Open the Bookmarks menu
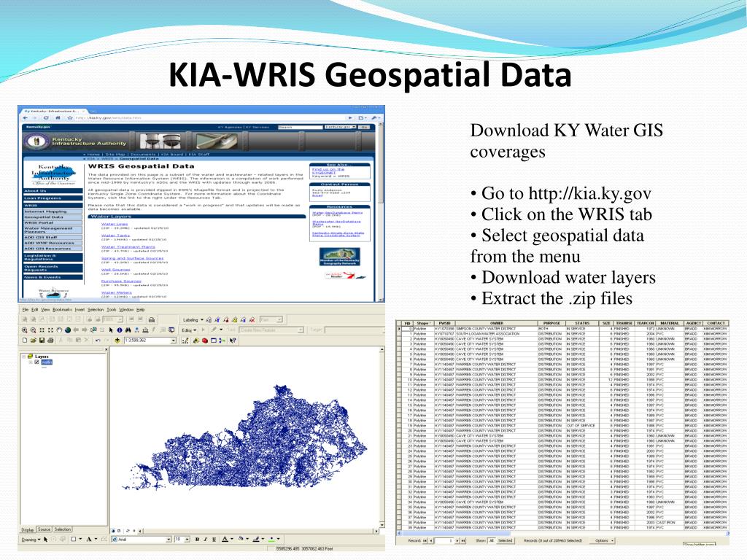Screen dimensions: 747x560 pos(62,309)
